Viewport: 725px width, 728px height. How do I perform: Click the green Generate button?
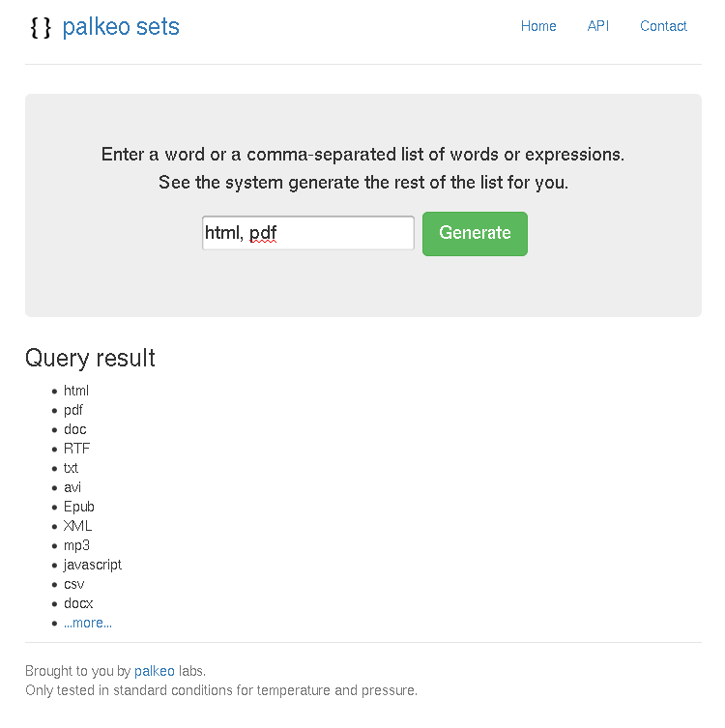pyautogui.click(x=475, y=234)
